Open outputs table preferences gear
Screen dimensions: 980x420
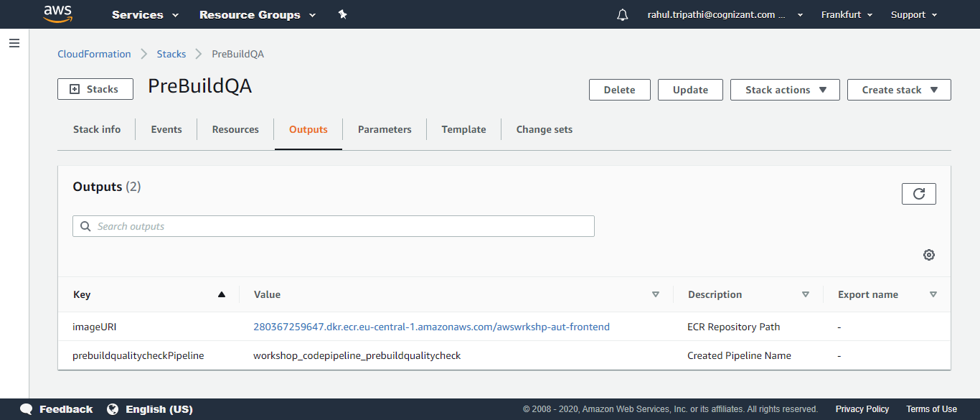point(929,255)
